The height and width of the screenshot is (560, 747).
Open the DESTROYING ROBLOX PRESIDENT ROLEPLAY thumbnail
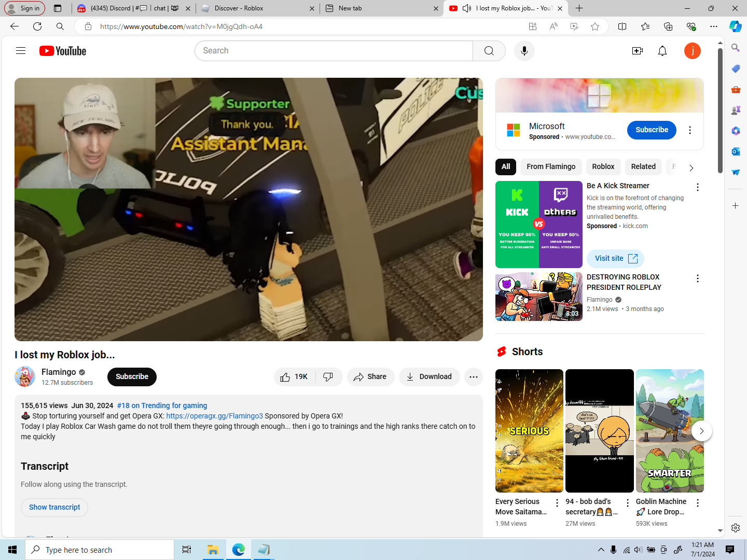(539, 297)
